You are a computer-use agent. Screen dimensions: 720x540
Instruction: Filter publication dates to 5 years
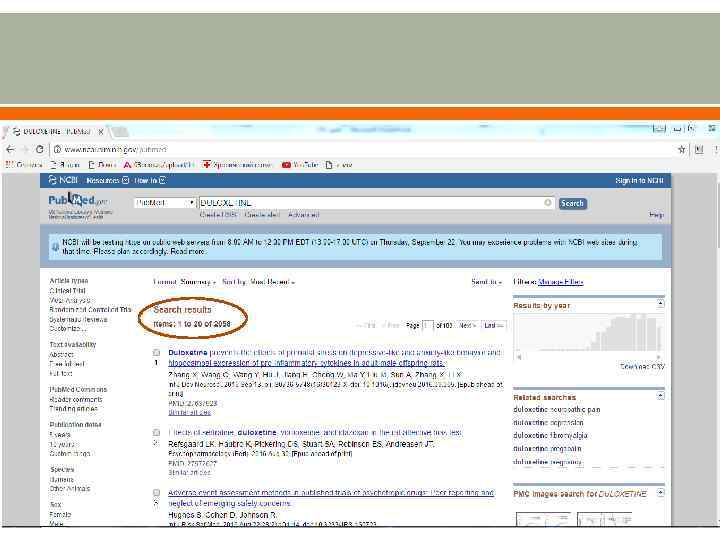point(60,434)
